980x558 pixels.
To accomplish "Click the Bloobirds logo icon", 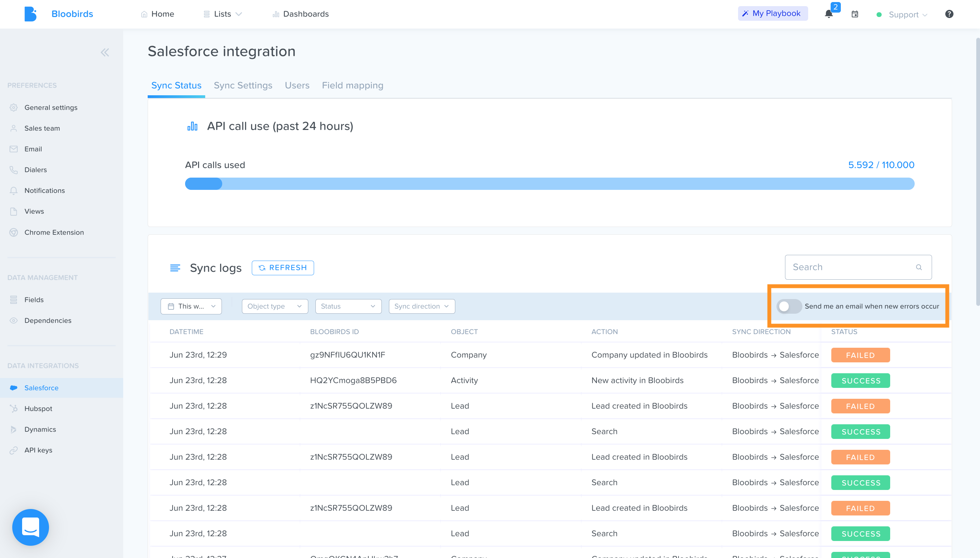I will pyautogui.click(x=30, y=14).
